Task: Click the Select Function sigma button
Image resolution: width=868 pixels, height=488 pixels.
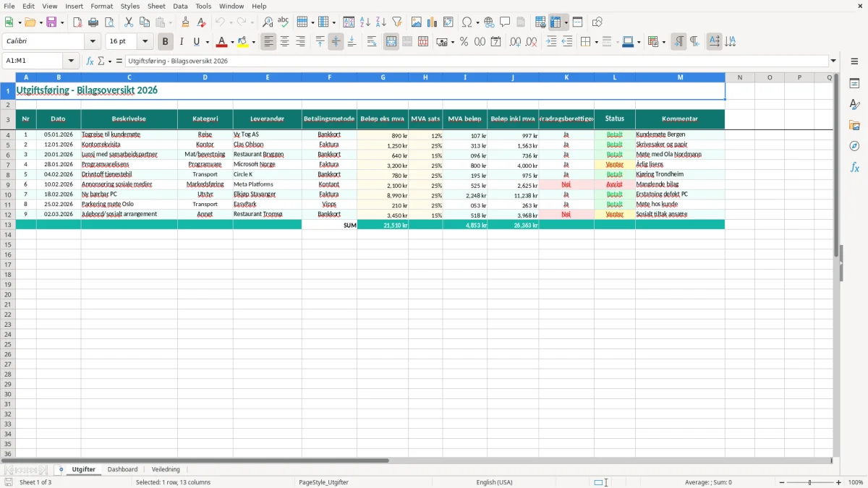Action: coord(101,61)
